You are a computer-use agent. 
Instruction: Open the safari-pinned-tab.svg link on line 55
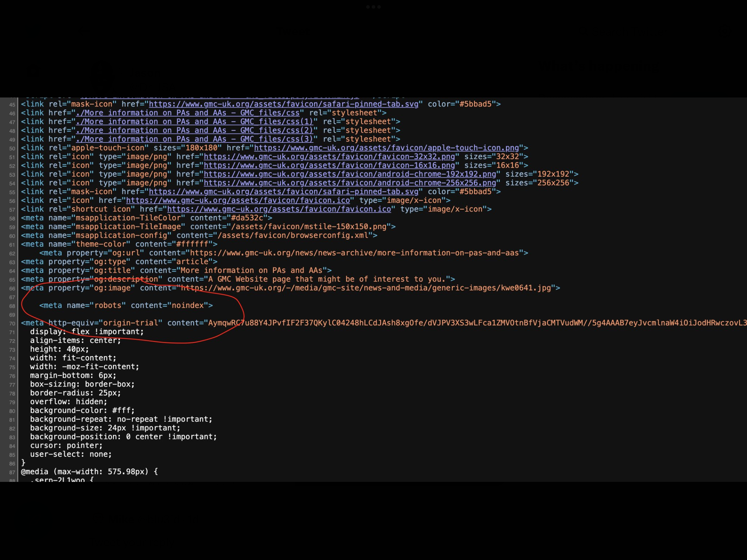click(x=284, y=192)
